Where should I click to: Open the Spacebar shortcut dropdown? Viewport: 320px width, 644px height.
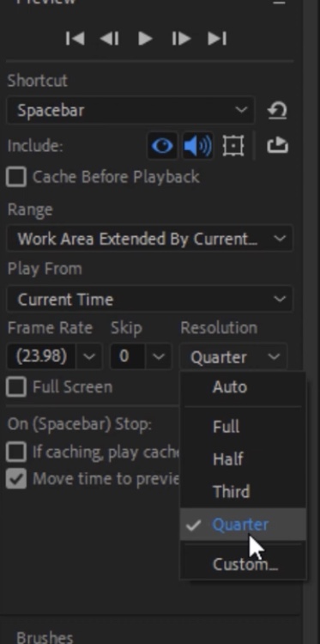click(x=131, y=111)
